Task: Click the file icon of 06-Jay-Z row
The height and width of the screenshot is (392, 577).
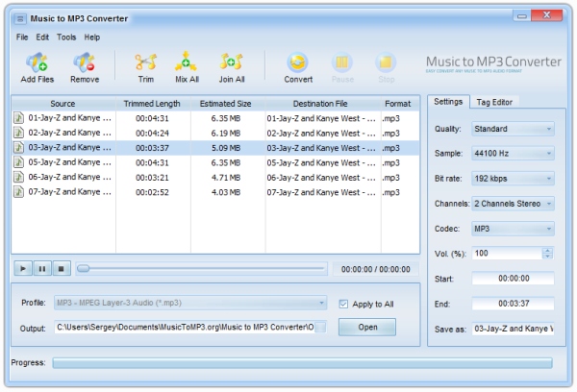Action: click(x=18, y=177)
